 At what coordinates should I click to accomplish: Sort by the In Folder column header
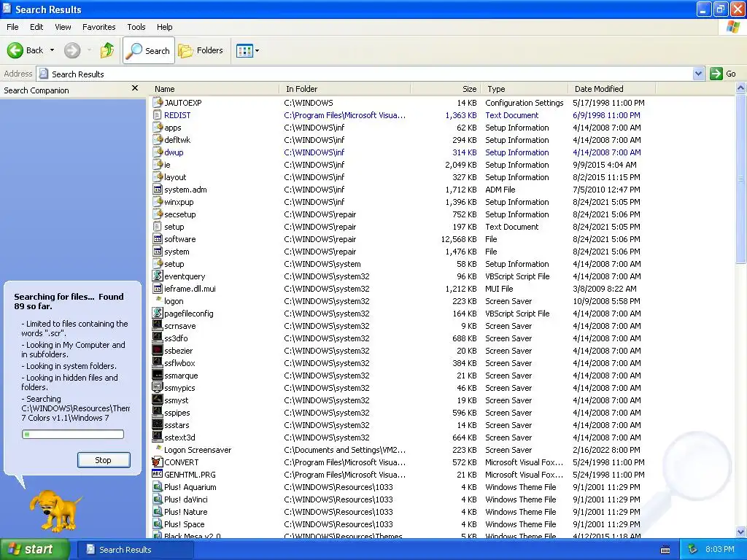345,89
